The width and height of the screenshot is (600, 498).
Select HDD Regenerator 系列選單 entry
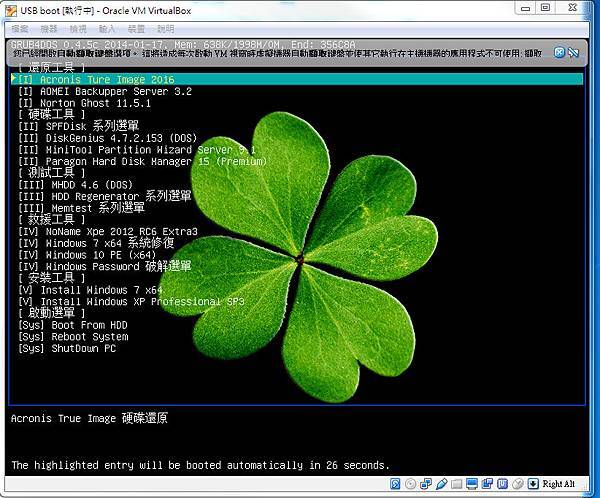pyautogui.click(x=104, y=196)
